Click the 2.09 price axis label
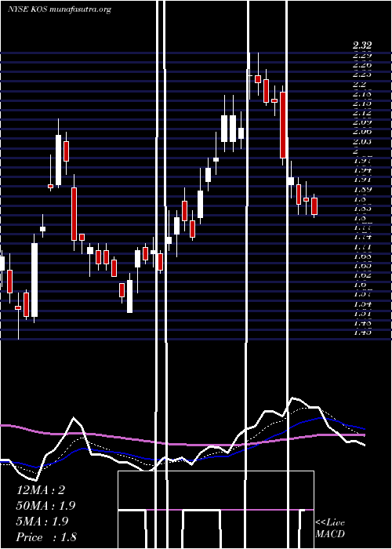 pos(362,122)
